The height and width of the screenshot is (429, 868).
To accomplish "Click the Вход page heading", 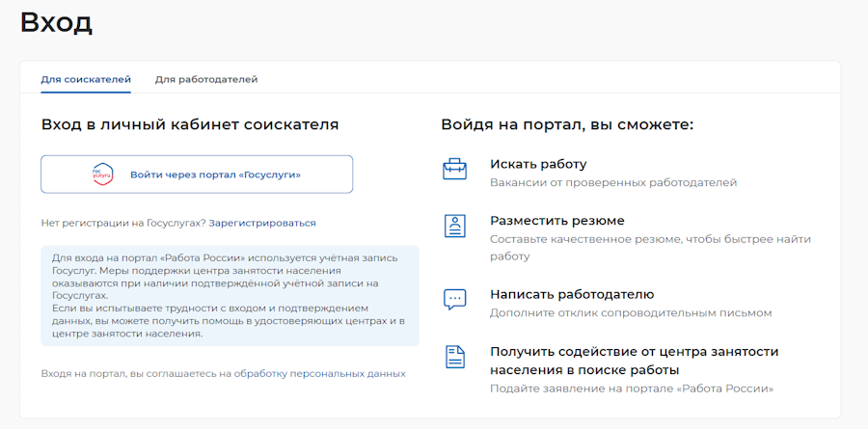I will pos(56,23).
